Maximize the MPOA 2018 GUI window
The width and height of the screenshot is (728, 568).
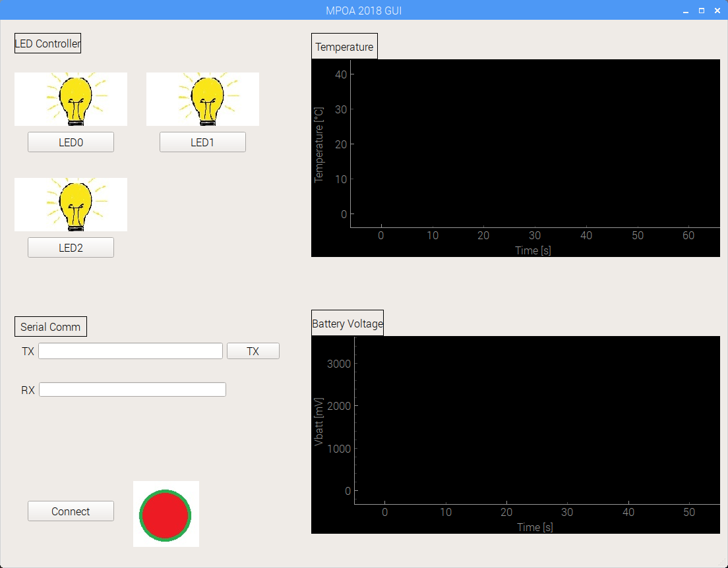click(x=702, y=11)
